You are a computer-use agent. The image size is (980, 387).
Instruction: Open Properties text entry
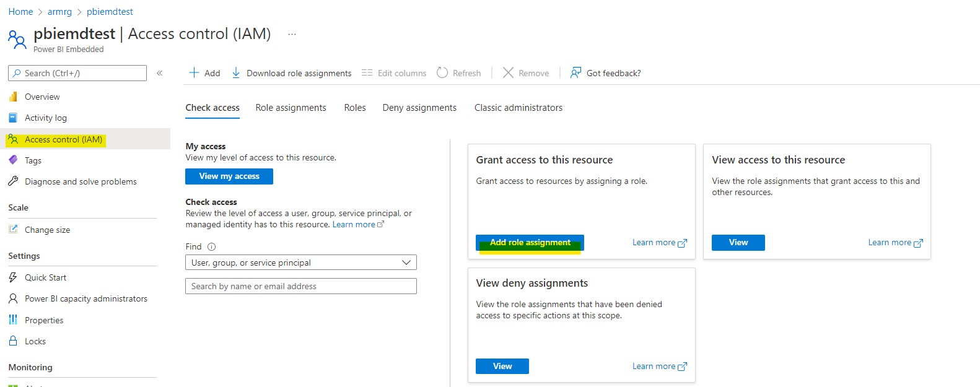44,320
